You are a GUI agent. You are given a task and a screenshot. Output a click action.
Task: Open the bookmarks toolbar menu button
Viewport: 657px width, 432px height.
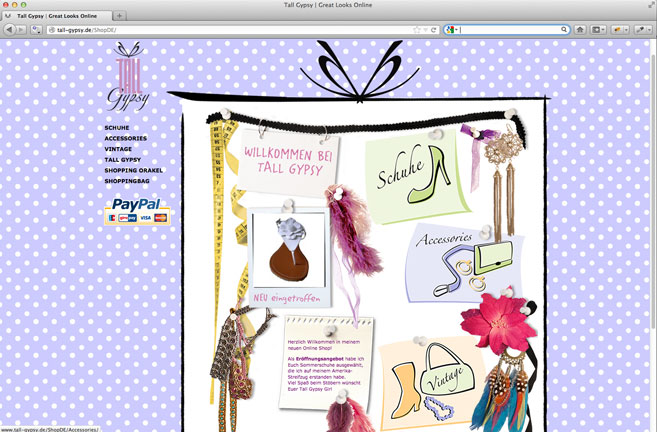[x=598, y=30]
